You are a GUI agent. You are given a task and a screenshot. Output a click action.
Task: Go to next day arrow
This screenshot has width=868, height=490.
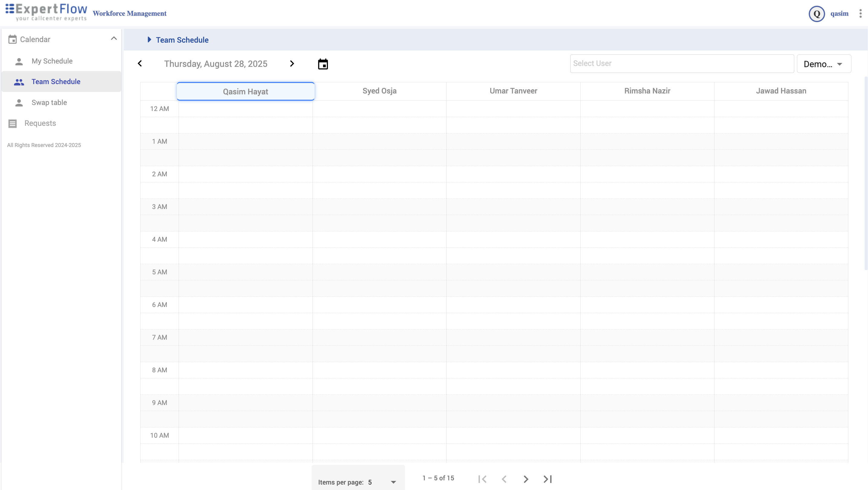pos(292,64)
